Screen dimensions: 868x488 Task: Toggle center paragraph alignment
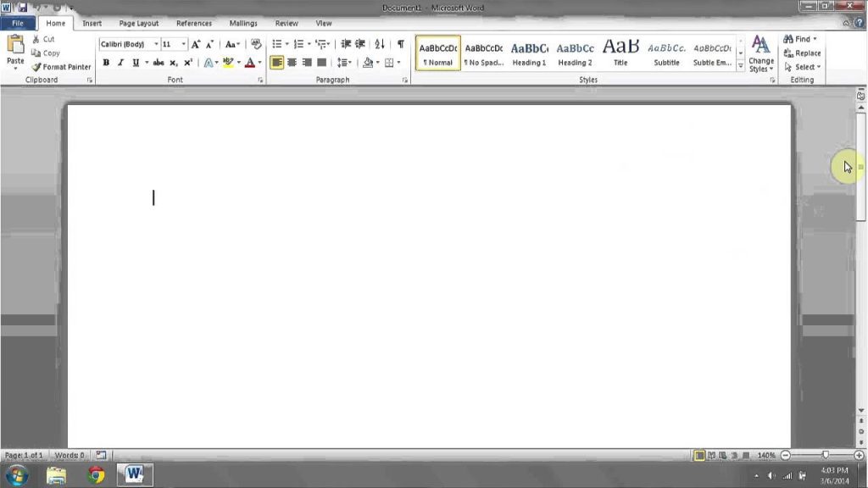[x=292, y=62]
